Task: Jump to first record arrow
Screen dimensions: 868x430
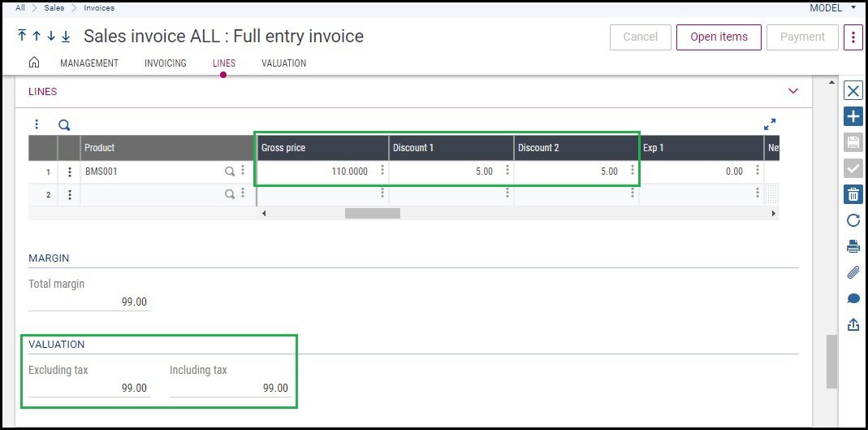Action: pos(22,37)
